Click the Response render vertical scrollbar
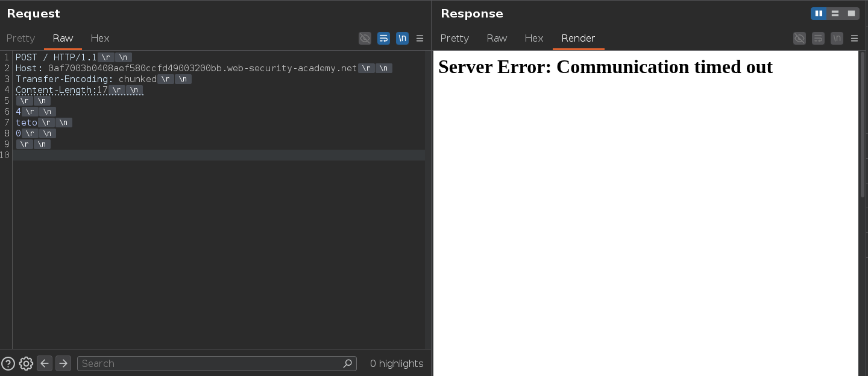Screen dimensions: 868x376 pyautogui.click(x=863, y=124)
